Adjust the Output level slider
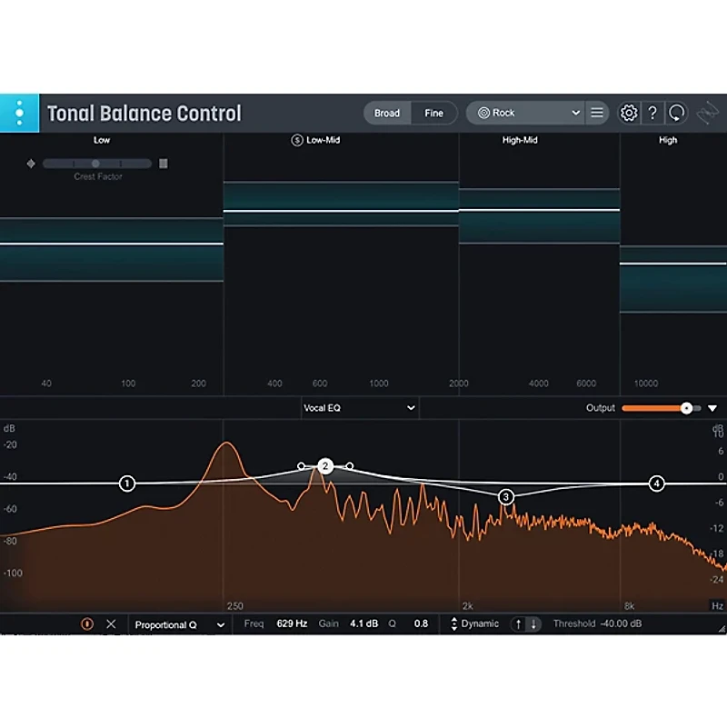The width and height of the screenshot is (727, 728). coord(687,408)
